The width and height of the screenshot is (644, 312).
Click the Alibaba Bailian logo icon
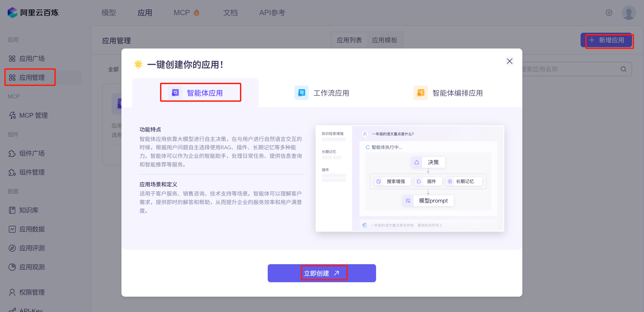pos(12,12)
